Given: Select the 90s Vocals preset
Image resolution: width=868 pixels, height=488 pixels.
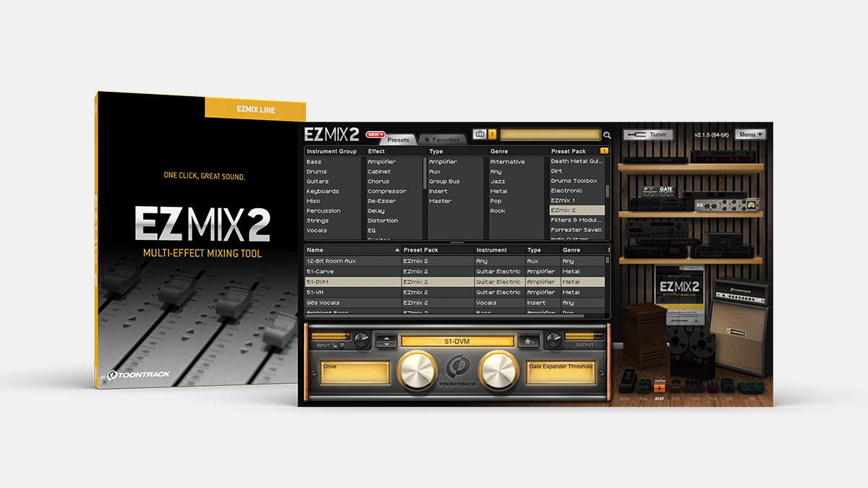Looking at the screenshot, I should tap(454, 303).
